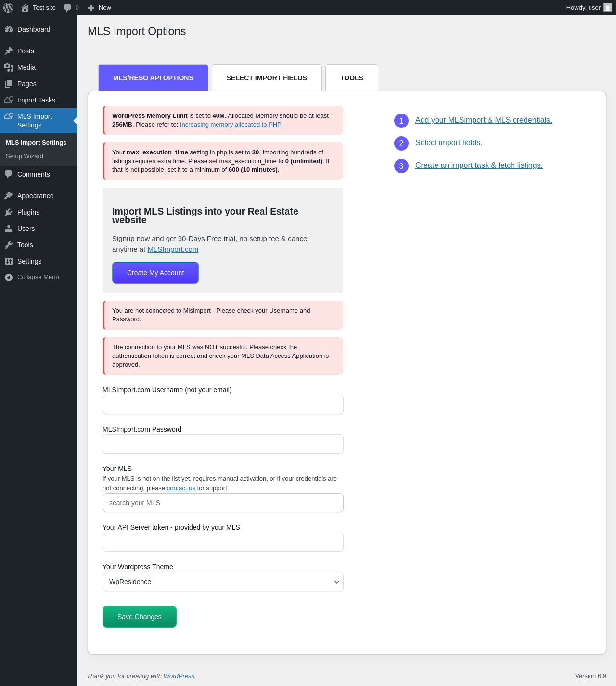616x686 pixels.
Task: Click the contact us support link
Action: [x=181, y=488]
